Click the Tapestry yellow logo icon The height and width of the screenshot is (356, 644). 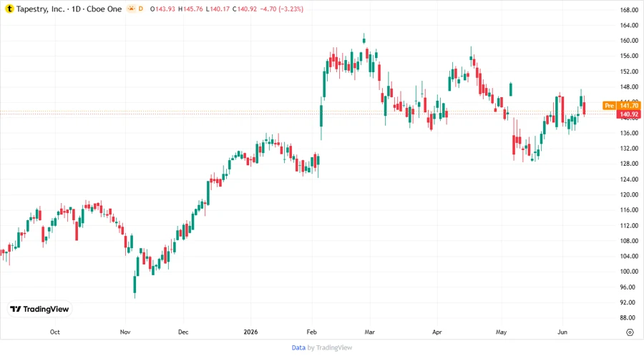(9, 9)
